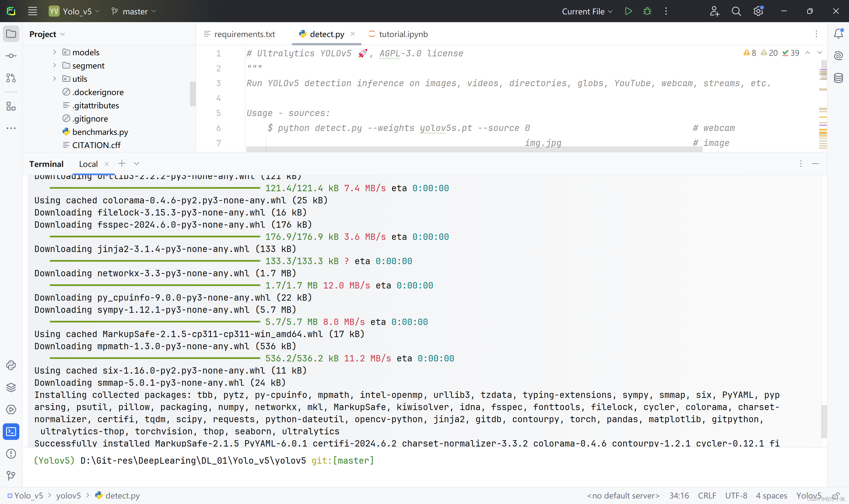Screen dimensions: 849x504
Task: Open the Database tool window icon
Action: click(x=838, y=78)
